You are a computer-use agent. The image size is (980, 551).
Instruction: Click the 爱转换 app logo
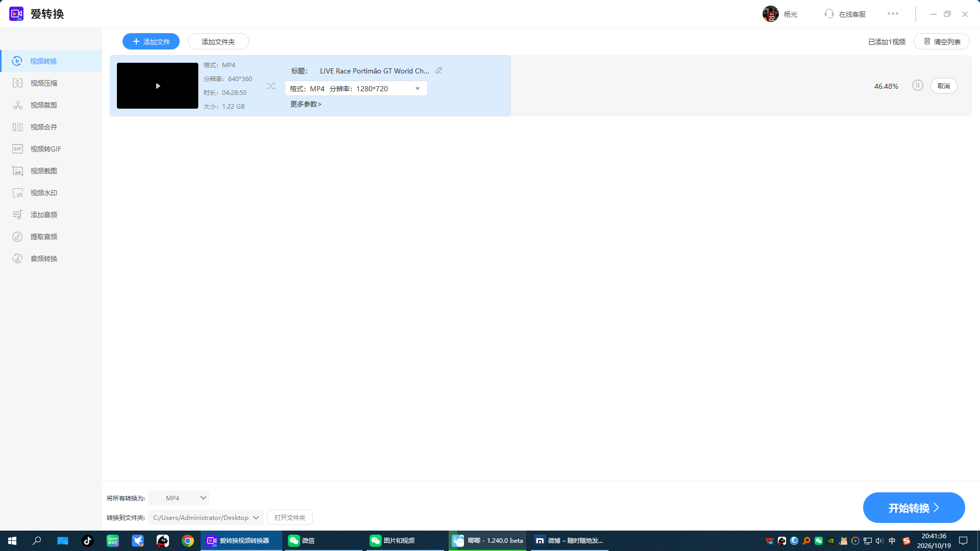(x=16, y=14)
